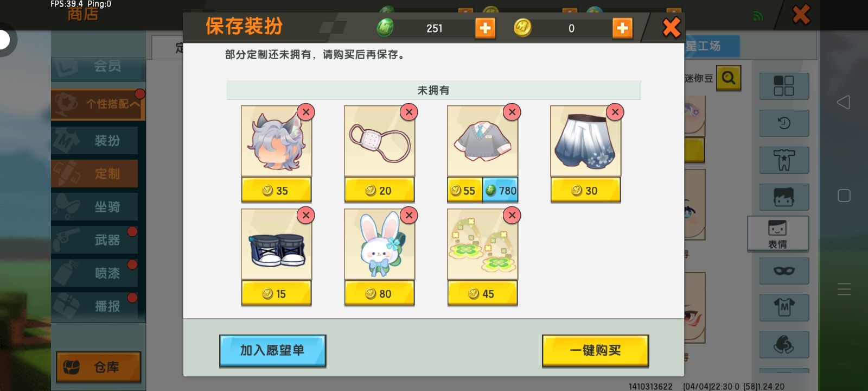Buy the shirt with 780 beans
This screenshot has height=391, width=868.
(x=500, y=191)
